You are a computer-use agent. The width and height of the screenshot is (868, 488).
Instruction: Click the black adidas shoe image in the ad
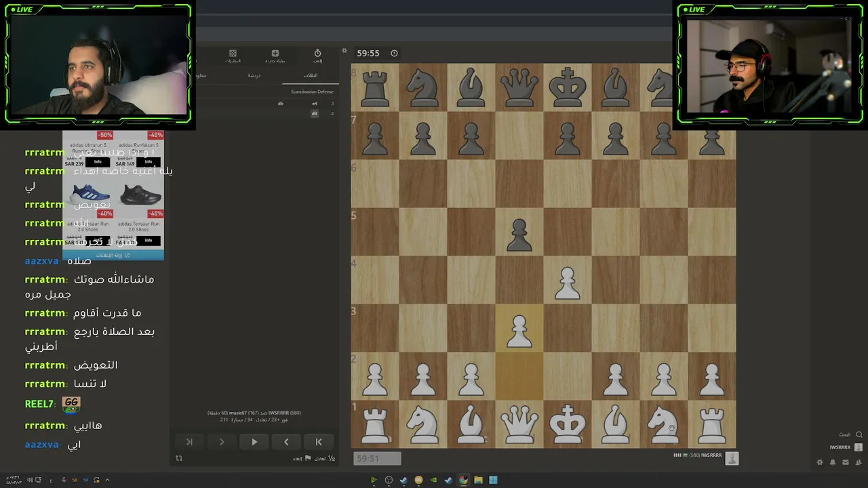point(141,195)
